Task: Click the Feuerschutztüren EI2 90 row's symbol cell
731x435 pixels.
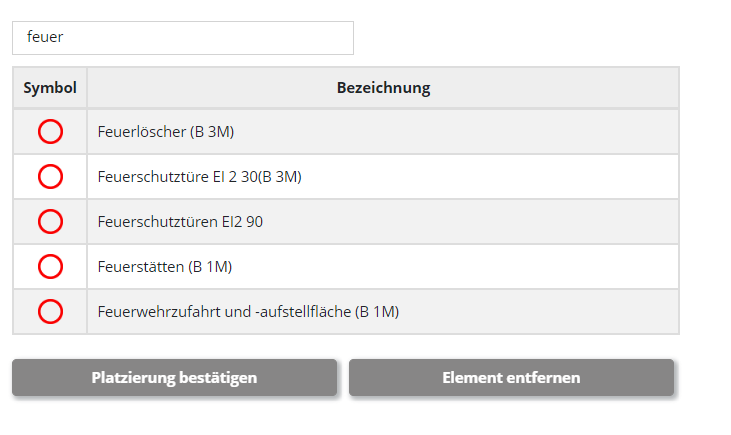Action: [x=30, y=222]
